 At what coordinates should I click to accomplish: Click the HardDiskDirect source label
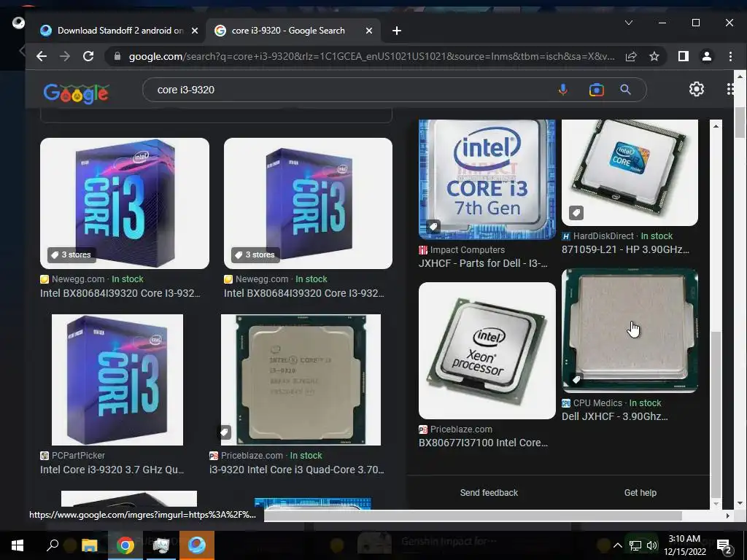click(603, 236)
